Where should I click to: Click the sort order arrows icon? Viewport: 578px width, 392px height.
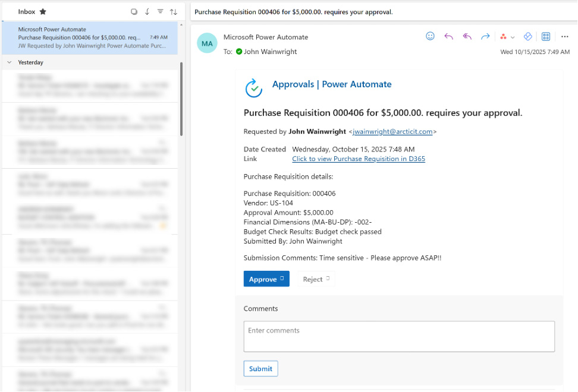point(174,11)
